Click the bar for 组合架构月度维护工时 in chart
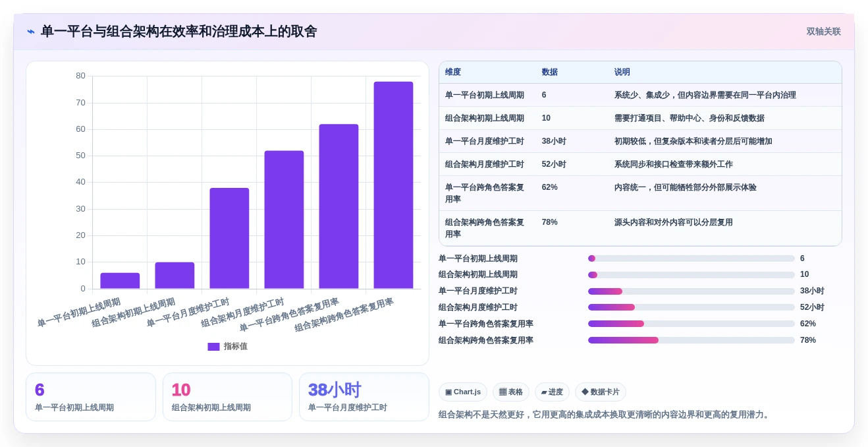The image size is (868, 447). (x=284, y=220)
